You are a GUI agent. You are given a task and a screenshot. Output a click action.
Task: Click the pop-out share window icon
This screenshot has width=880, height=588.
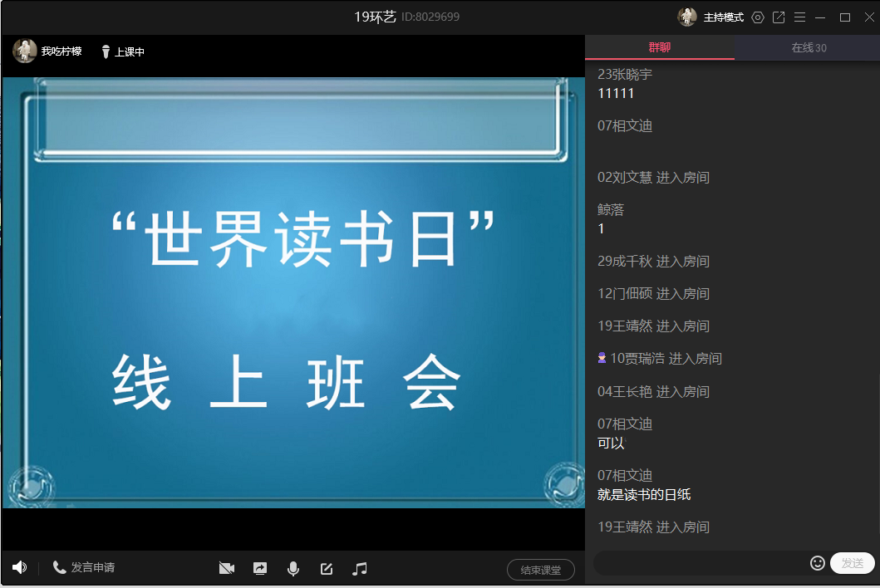coord(779,17)
